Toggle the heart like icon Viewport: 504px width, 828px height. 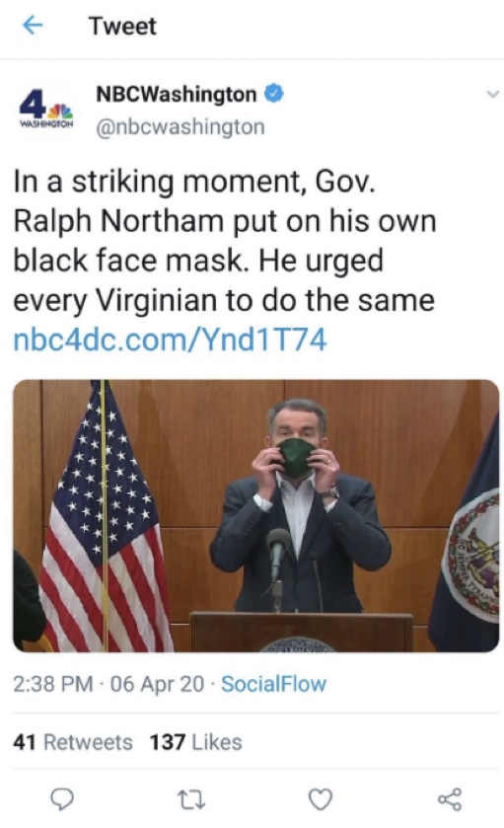click(x=321, y=799)
